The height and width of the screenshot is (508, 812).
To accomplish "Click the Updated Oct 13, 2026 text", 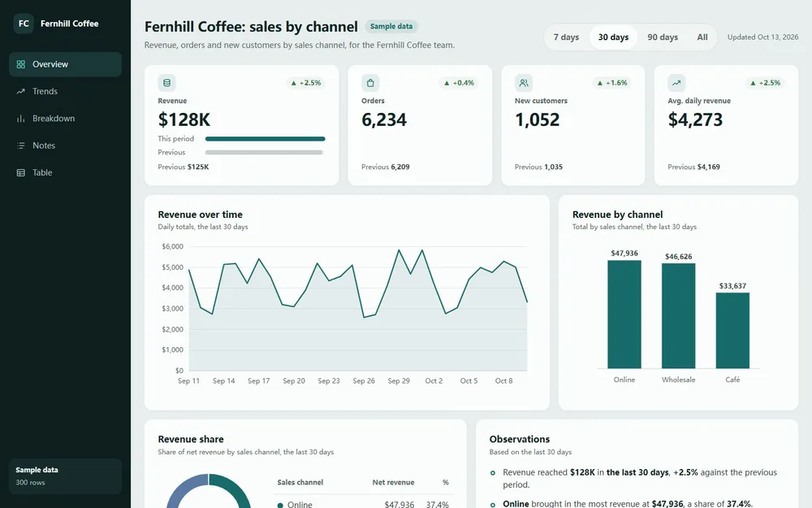I will [x=762, y=37].
